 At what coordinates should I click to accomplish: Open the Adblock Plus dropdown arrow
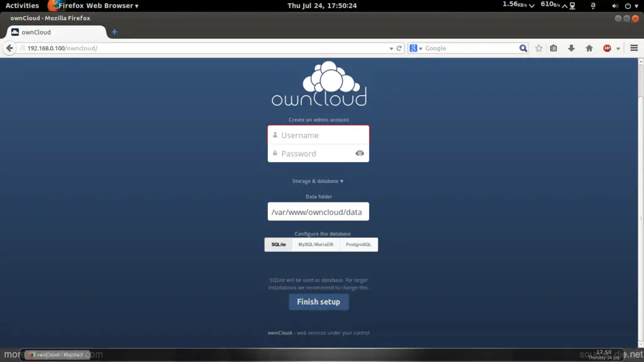[618, 48]
